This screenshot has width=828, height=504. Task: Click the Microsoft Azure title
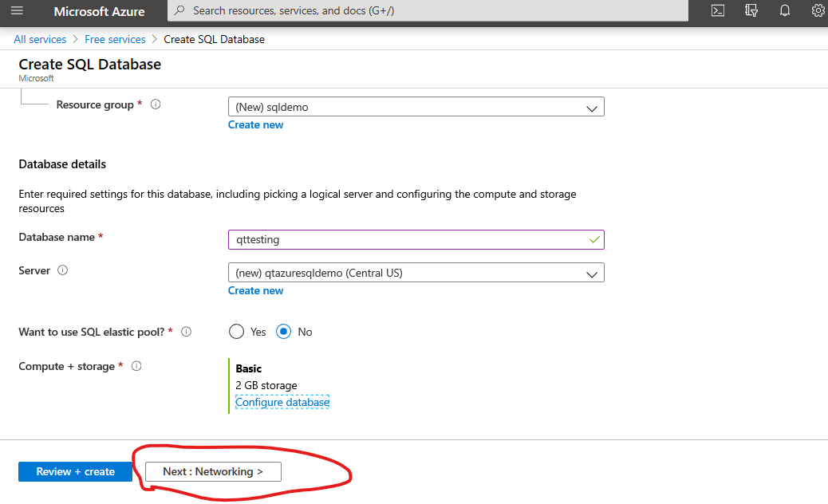99,12
